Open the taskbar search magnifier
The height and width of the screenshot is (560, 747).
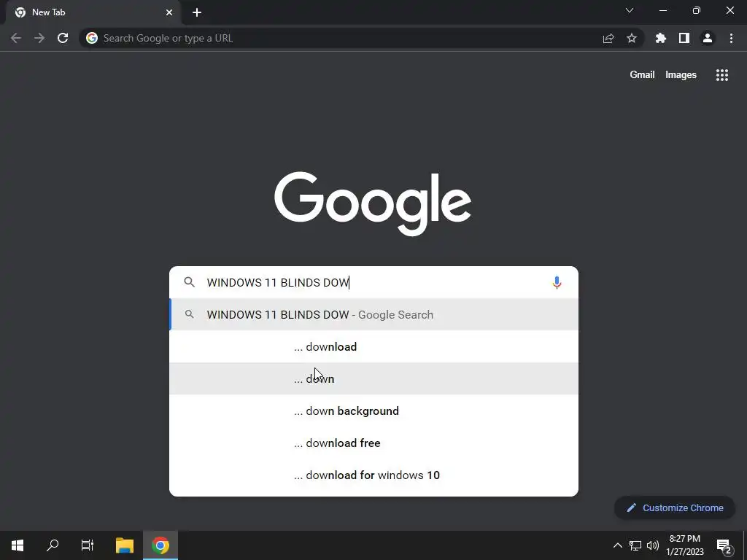click(x=53, y=545)
